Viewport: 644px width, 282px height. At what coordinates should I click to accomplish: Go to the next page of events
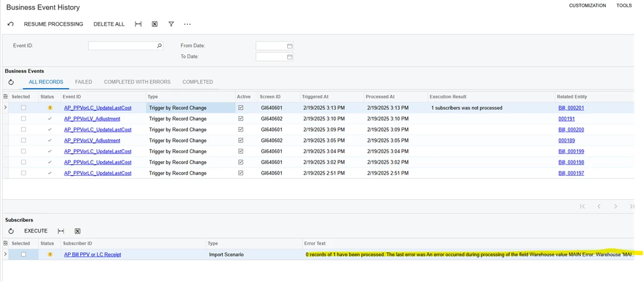click(x=615, y=206)
